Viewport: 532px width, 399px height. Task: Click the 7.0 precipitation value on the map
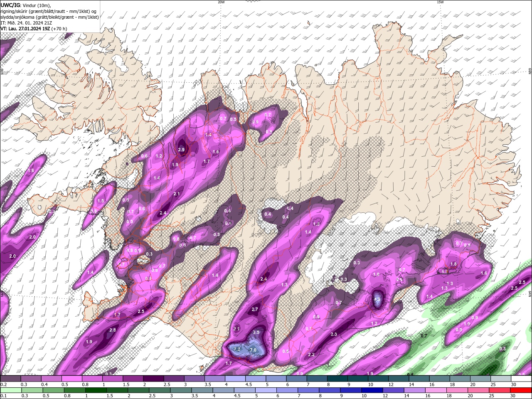pyautogui.click(x=253, y=350)
